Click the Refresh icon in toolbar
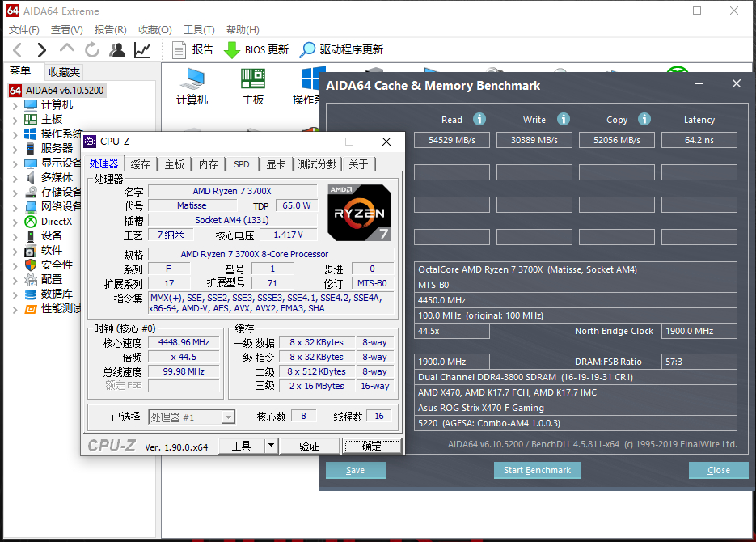Image resolution: width=756 pixels, height=542 pixels. 92,49
